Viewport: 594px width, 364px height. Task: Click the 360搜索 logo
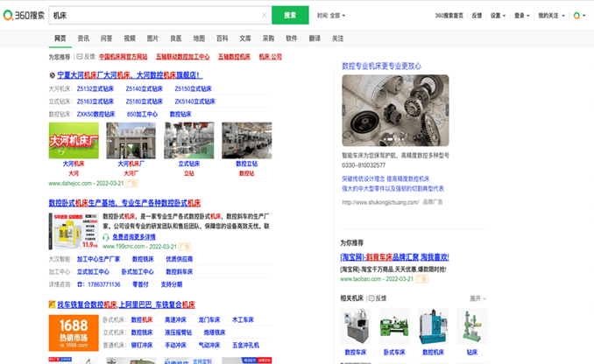(24, 15)
